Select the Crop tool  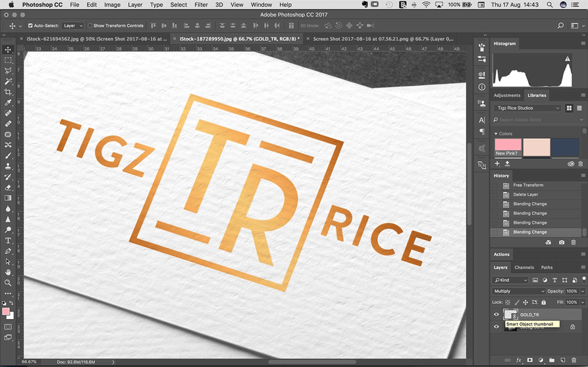click(x=8, y=92)
